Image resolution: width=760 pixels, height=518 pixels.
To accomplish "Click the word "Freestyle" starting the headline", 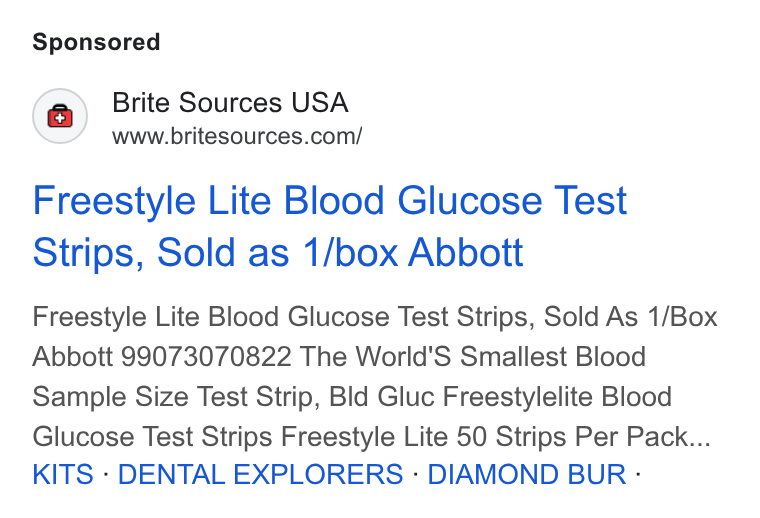I will (x=114, y=201).
